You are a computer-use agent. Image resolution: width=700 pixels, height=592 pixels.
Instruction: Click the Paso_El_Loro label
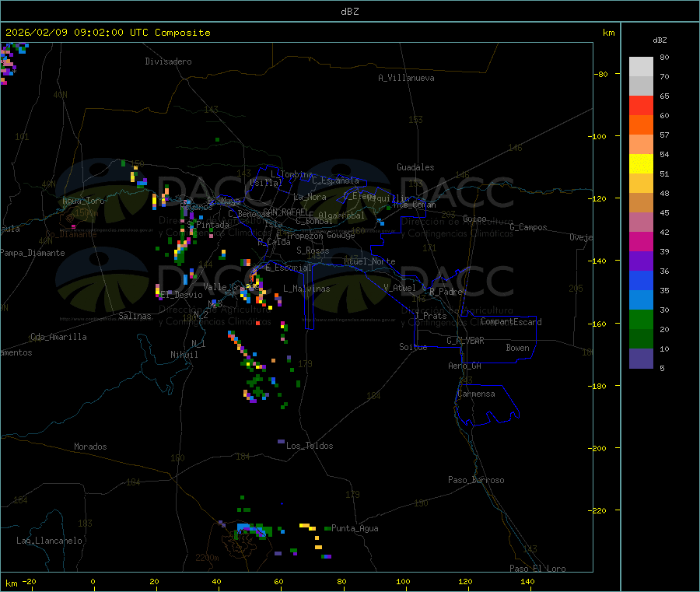[537, 569]
